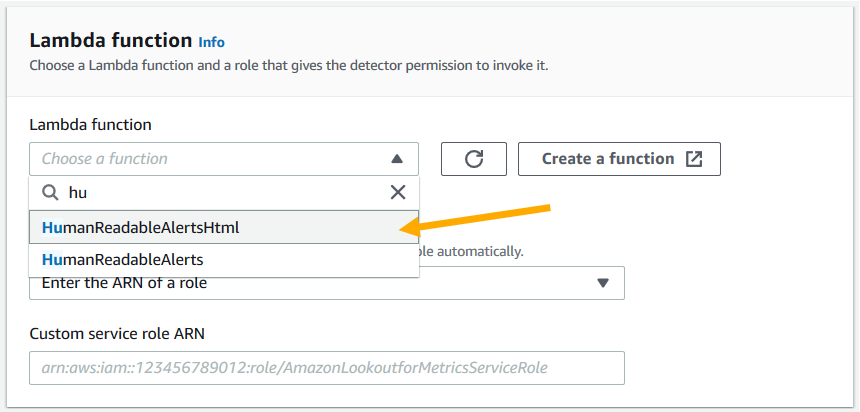Click the magnifying glass search icon
The height and width of the screenshot is (412, 860).
tap(50, 193)
